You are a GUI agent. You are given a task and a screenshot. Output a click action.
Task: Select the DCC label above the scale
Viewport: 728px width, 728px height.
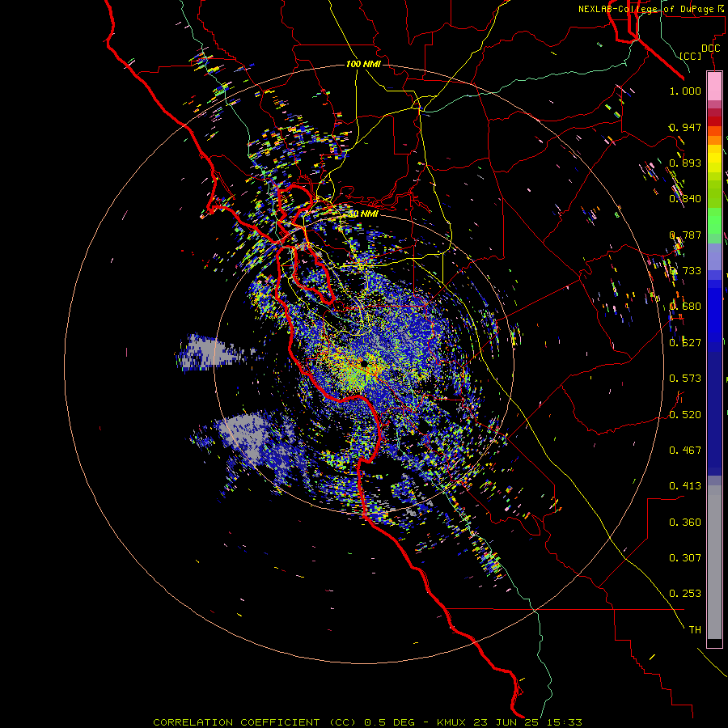click(710, 49)
